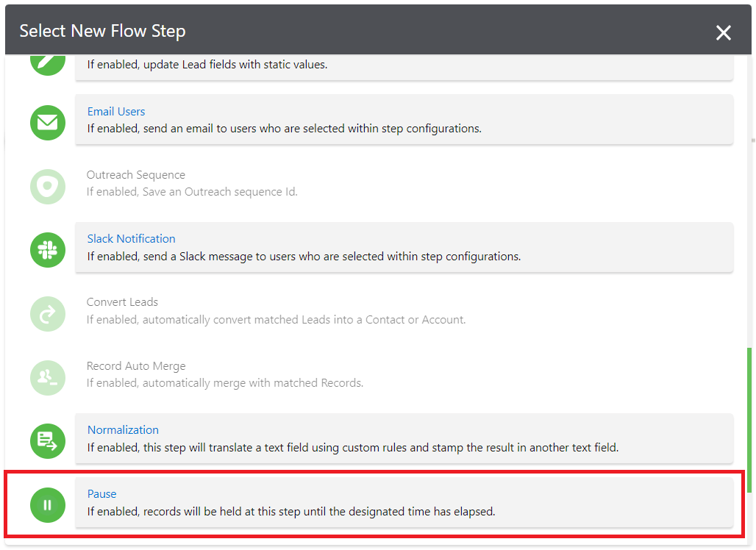This screenshot has height=550, width=756.
Task: Click the Record Auto Merge person icon
Action: point(48,377)
